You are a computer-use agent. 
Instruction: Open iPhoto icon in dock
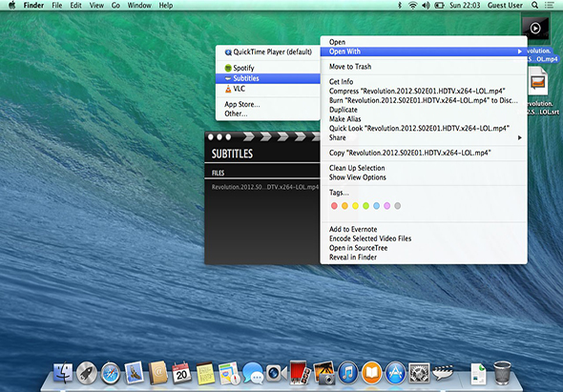323,373
